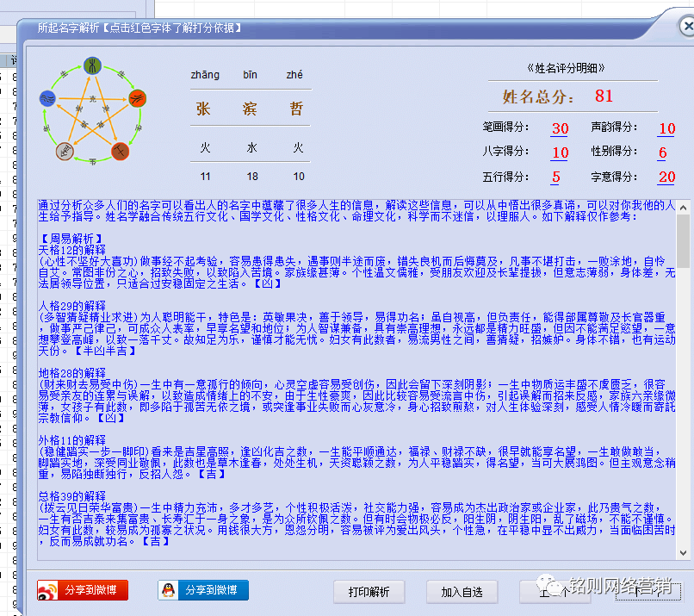The width and height of the screenshot is (694, 616).
Task: Click the analysis text scrollbar up arrow
Action: tap(683, 208)
